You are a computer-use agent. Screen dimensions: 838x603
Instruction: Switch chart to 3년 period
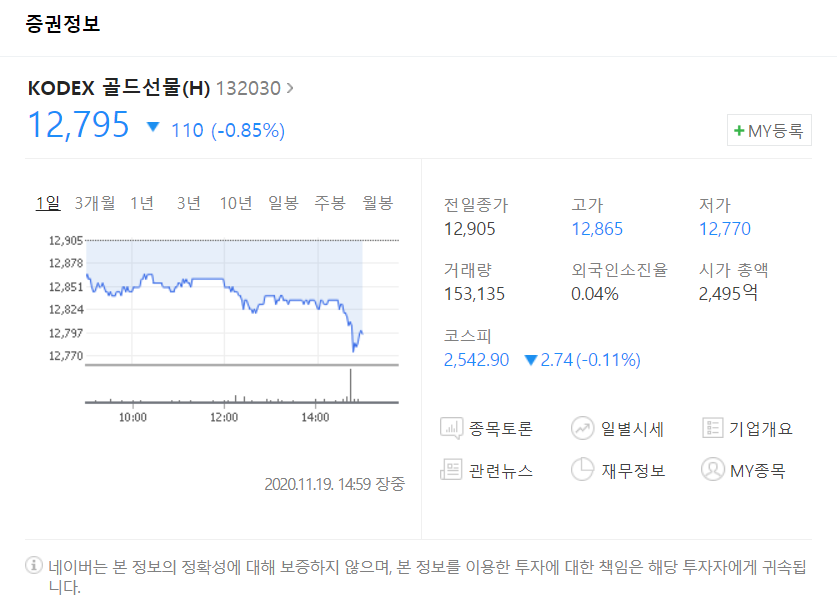189,203
